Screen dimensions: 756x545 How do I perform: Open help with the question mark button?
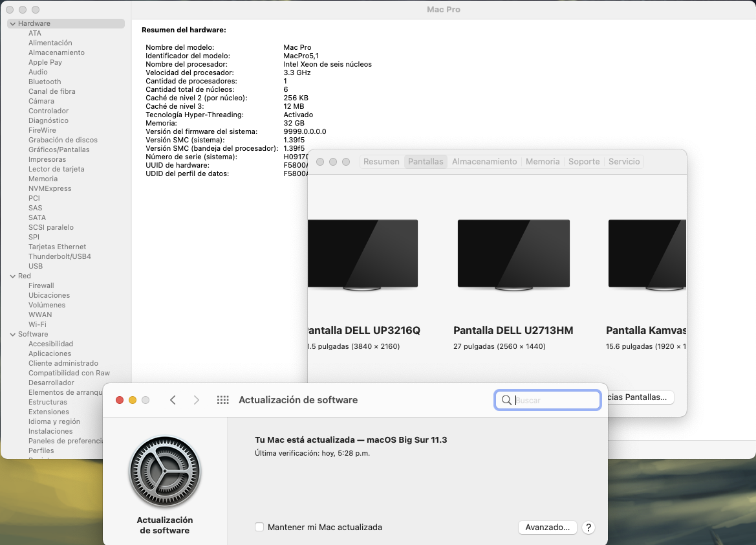click(589, 528)
